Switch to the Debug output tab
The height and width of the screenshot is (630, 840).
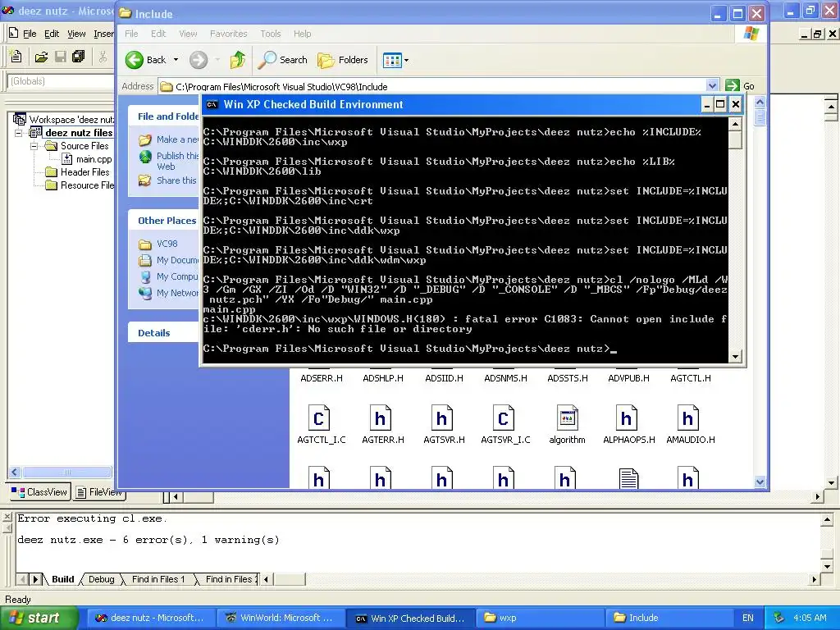click(101, 579)
